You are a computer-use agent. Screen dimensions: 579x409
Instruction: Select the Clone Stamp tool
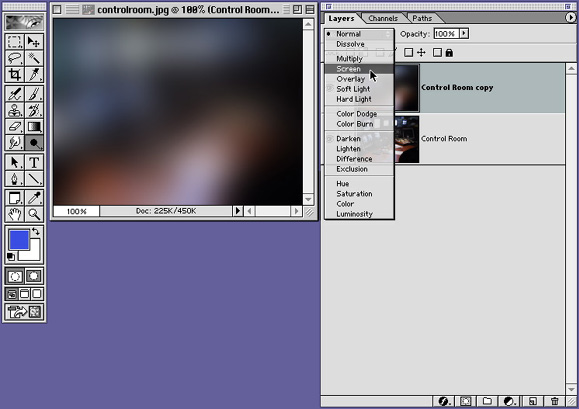14,110
